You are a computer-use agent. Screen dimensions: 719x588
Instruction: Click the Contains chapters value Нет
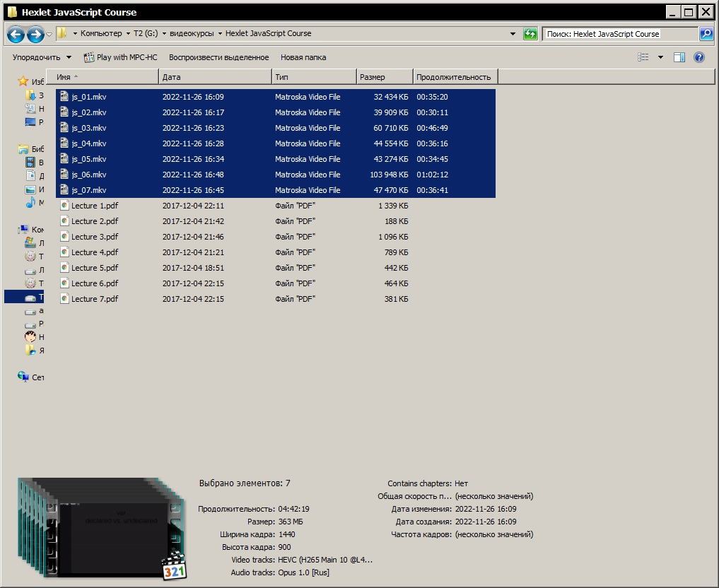pyautogui.click(x=461, y=483)
